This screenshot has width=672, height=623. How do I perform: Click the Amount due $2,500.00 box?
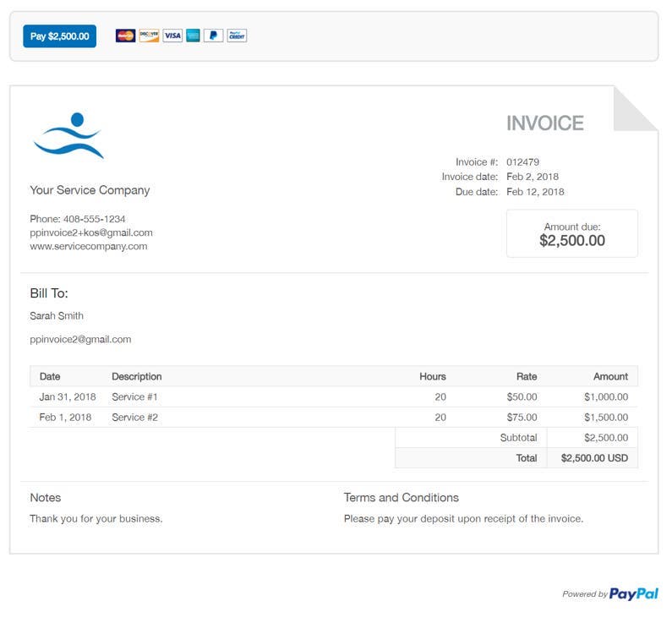pyautogui.click(x=571, y=233)
